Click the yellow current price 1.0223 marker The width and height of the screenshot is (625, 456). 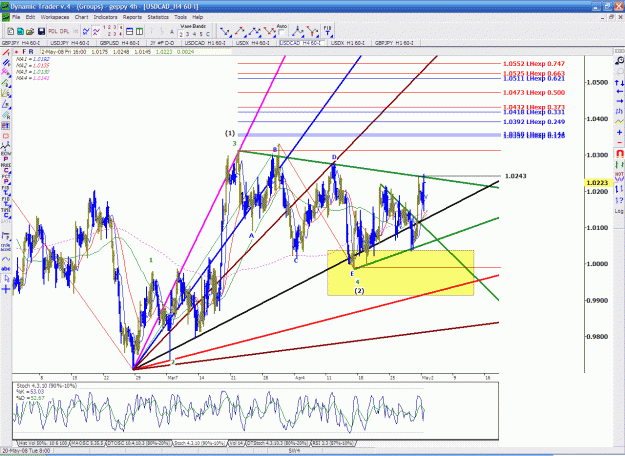coord(598,183)
